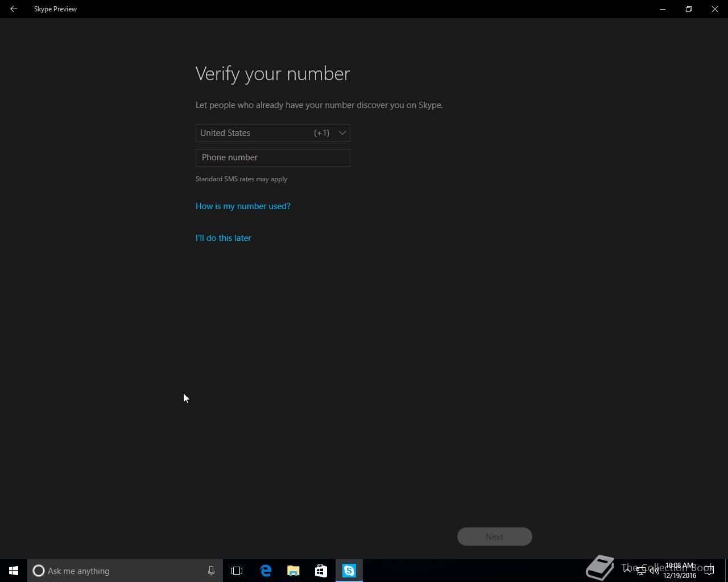
Task: Choose 'I'll do this later'
Action: click(x=223, y=238)
